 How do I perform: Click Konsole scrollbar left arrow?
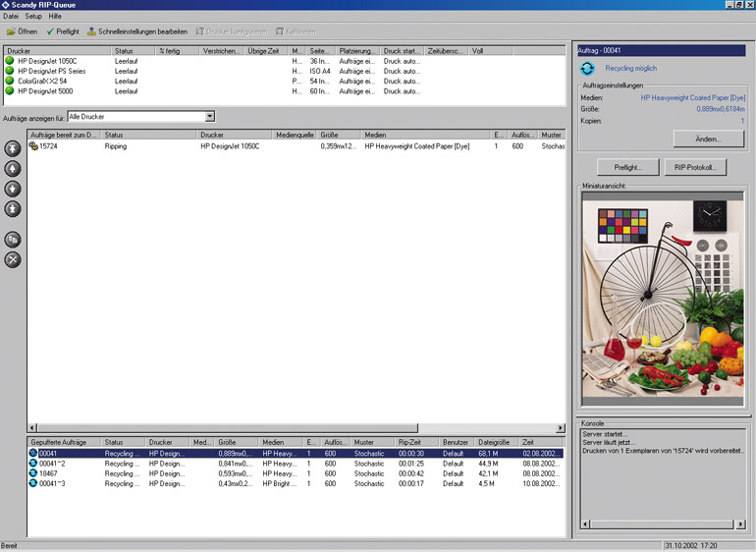586,524
